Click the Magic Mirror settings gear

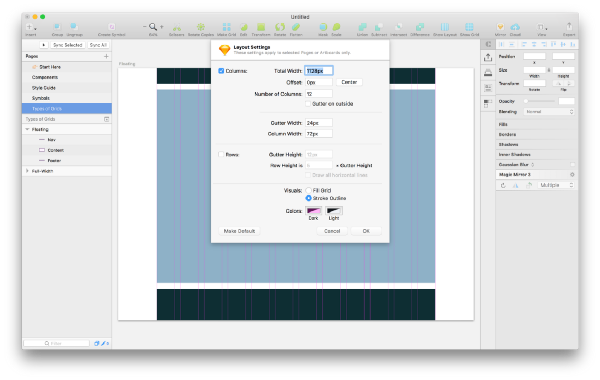pyautogui.click(x=572, y=175)
